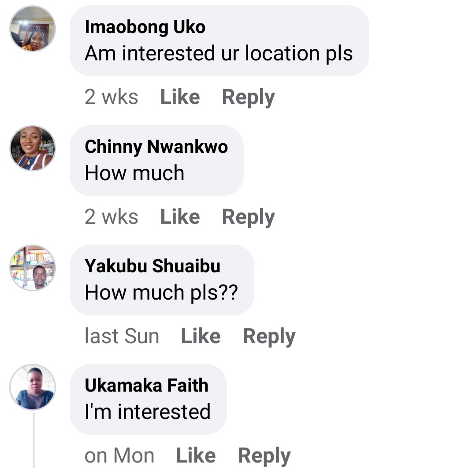
Task: Reply to Ukamaka Faith's comment
Action: [x=264, y=456]
